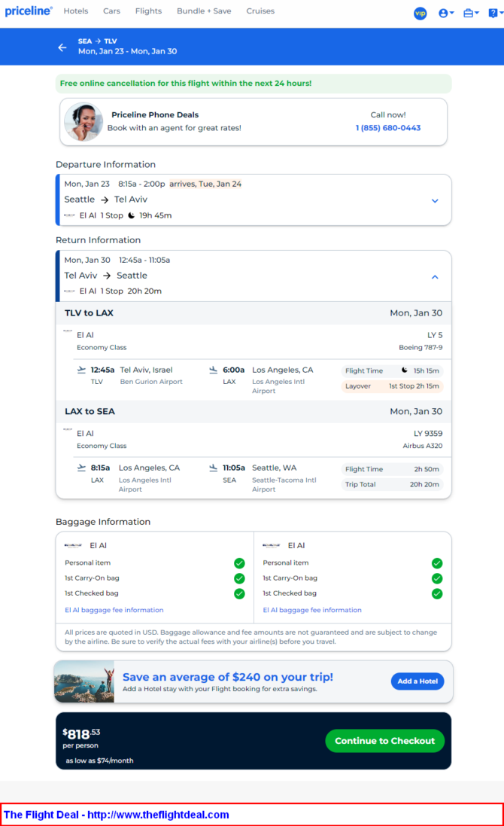Click the landing icon beside 6:00a

213,370
